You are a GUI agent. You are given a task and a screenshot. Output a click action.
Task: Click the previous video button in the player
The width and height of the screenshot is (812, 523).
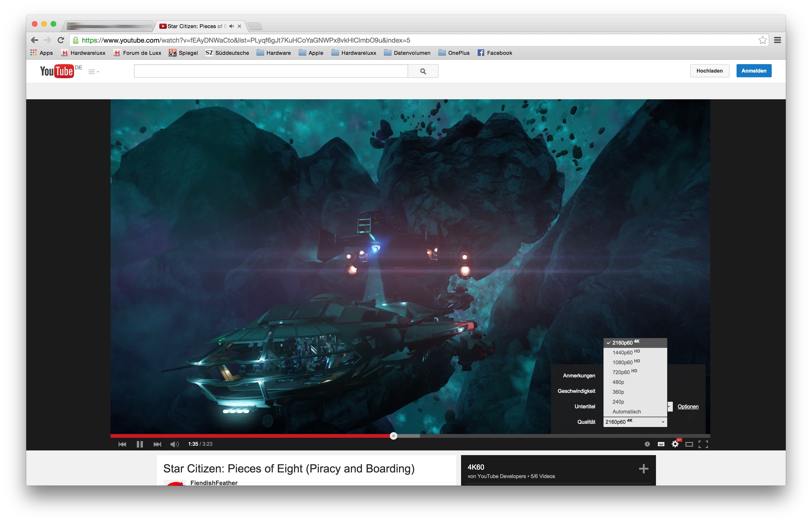pos(122,444)
